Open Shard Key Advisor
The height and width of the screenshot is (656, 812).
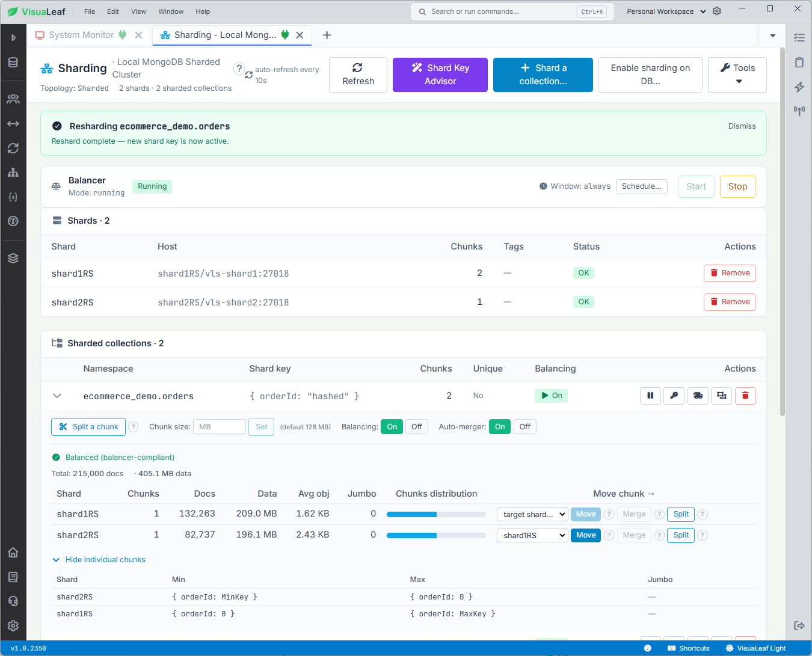pos(440,75)
